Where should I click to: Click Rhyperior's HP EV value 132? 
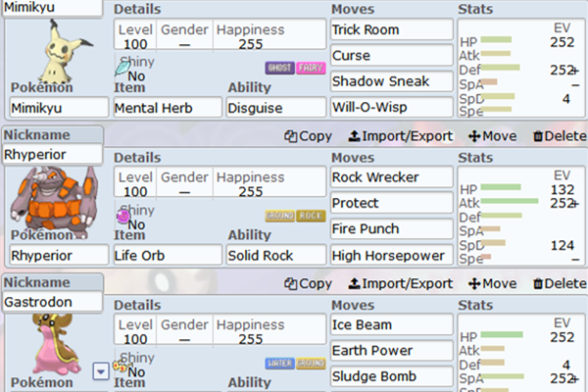(x=563, y=189)
